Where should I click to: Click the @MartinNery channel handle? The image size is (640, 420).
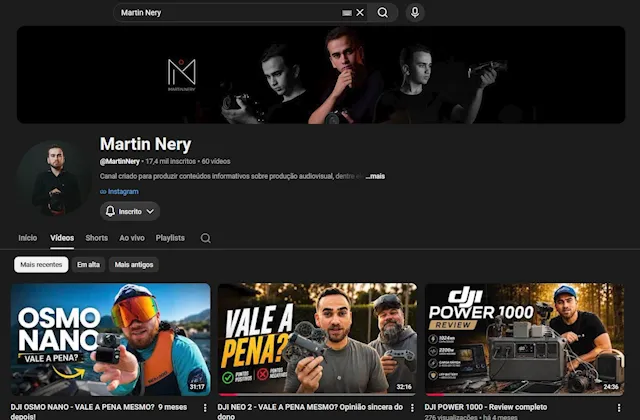[x=120, y=161]
